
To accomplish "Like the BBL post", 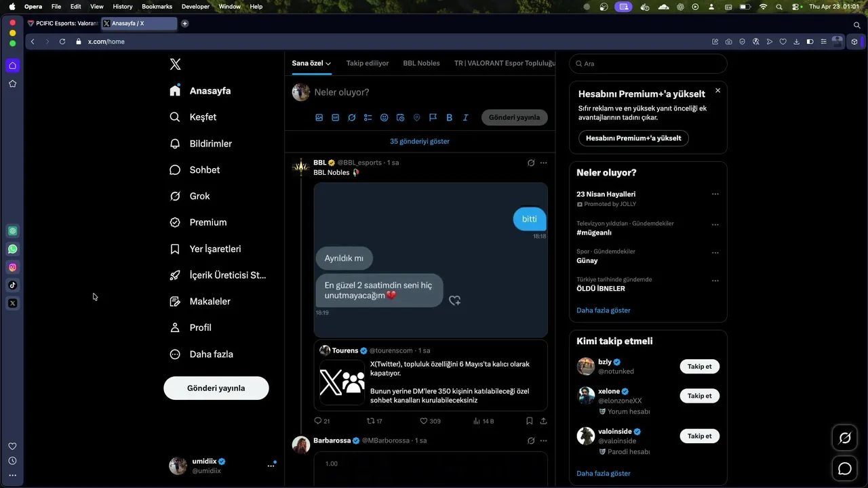I will pos(430,421).
